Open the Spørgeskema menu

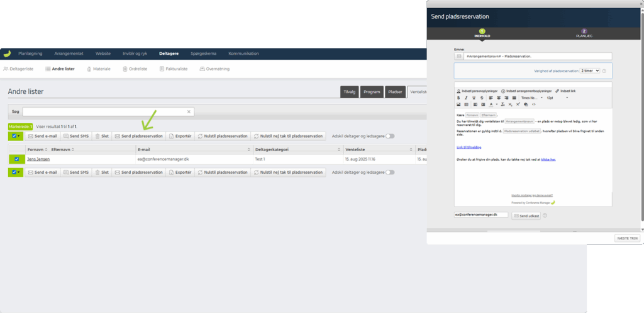(x=203, y=54)
